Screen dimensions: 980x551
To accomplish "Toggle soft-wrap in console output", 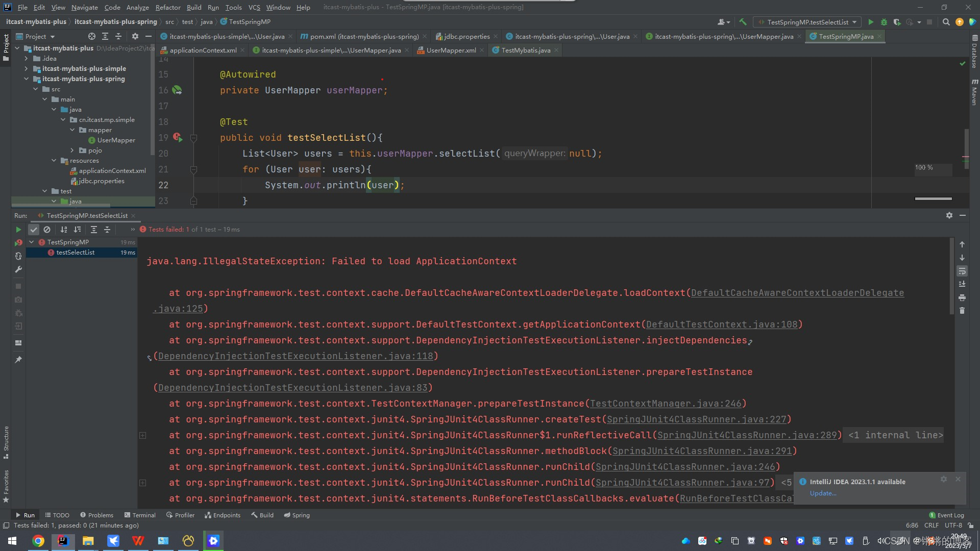I will [962, 271].
